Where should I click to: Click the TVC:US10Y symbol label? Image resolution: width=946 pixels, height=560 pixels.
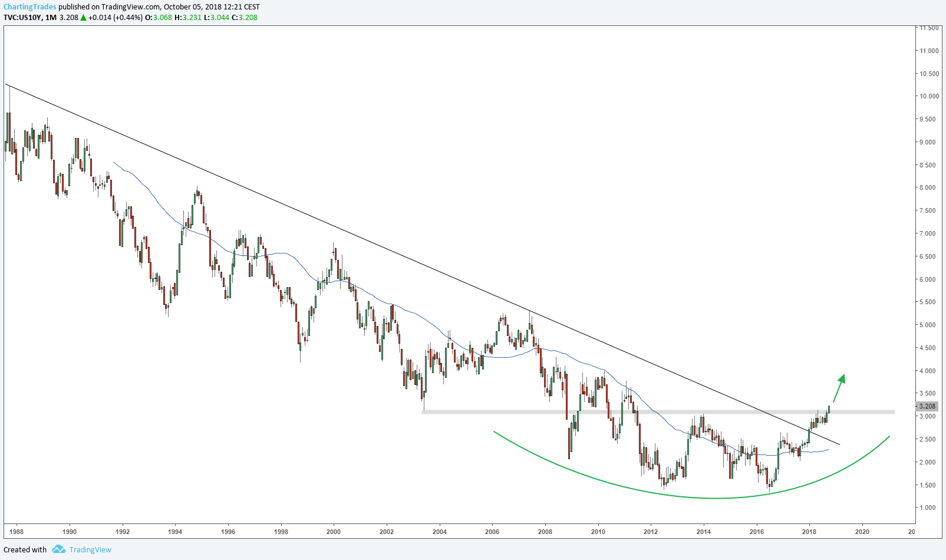click(22, 18)
